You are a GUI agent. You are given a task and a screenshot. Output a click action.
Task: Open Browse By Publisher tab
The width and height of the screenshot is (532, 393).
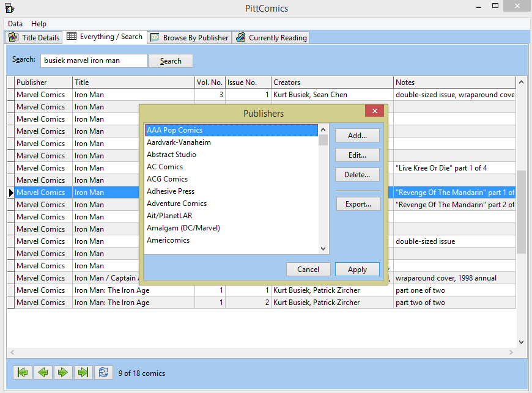190,37
